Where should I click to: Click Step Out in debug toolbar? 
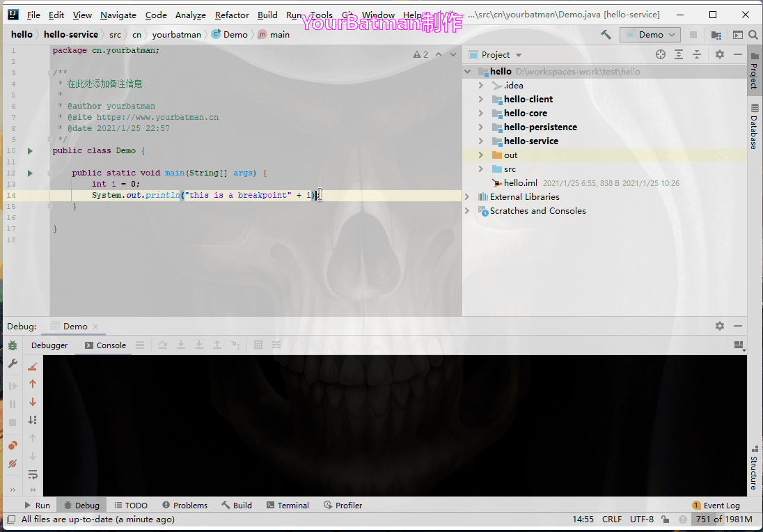coord(217,345)
